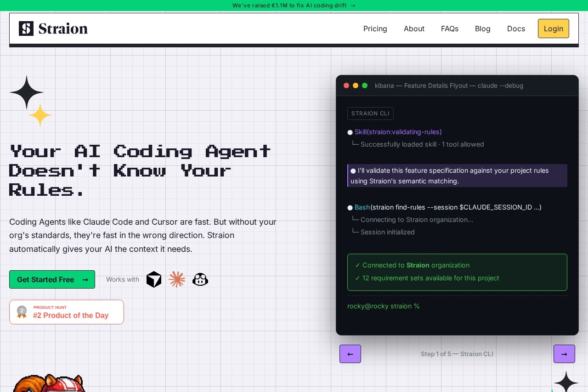Click the Claude starburst icon

177,279
